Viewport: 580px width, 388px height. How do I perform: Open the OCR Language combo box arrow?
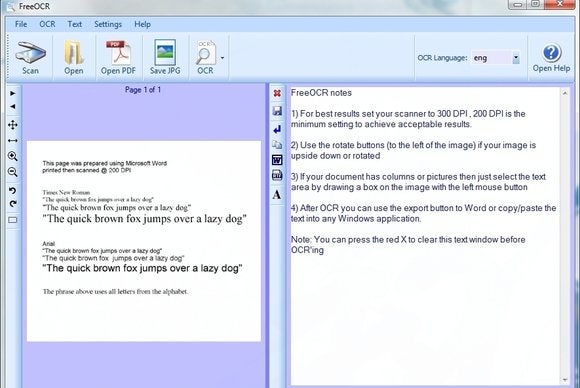(x=516, y=58)
